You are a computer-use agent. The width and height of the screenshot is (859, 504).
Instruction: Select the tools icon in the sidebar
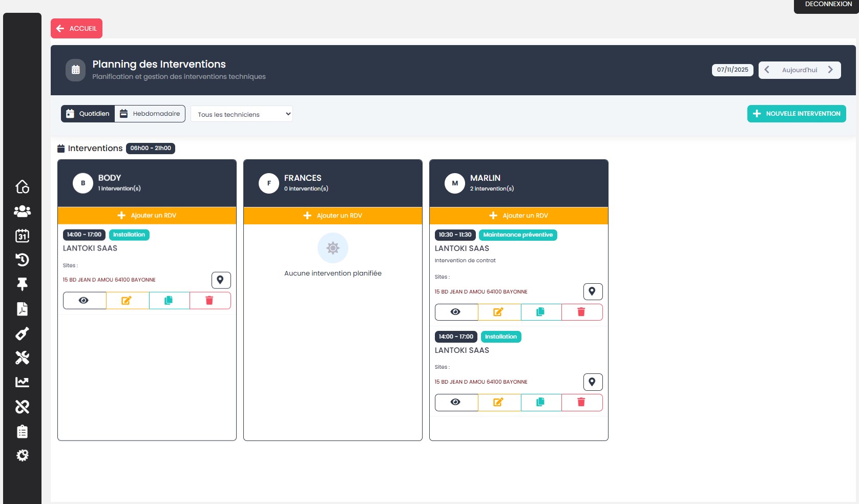point(23,358)
